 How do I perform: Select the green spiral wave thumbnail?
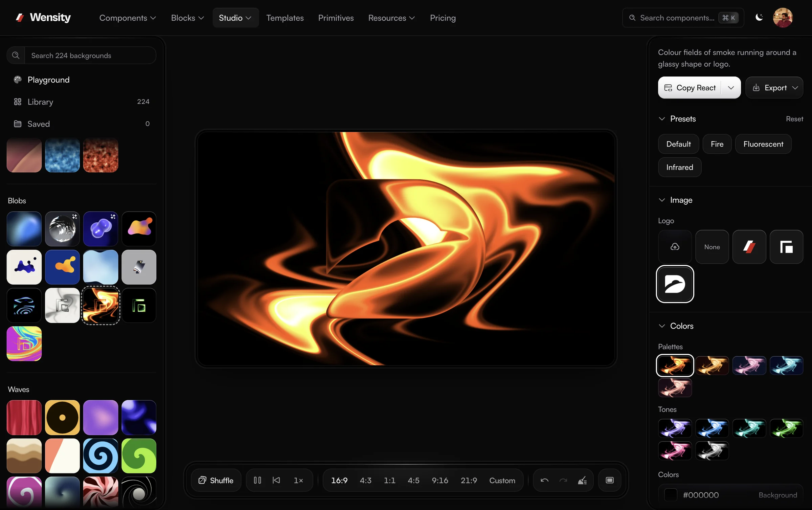[x=139, y=456]
